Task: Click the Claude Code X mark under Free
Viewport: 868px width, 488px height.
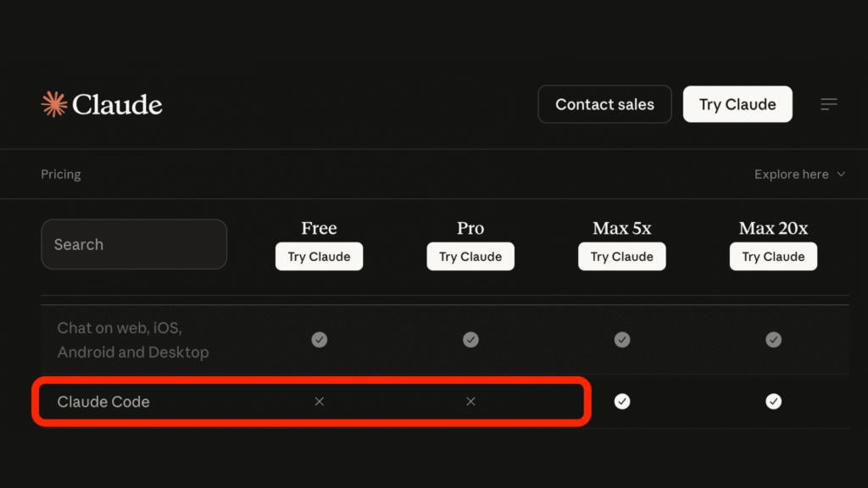Action: [320, 402]
